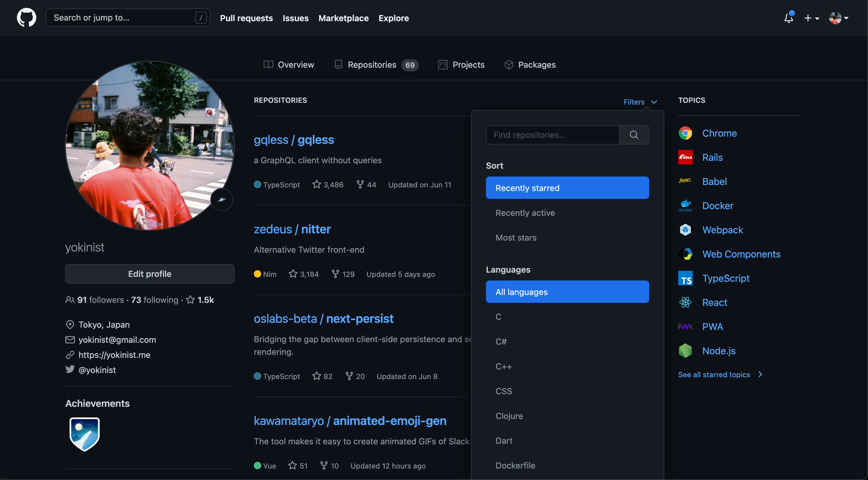Click the search repositories magnifier button

[x=634, y=135]
